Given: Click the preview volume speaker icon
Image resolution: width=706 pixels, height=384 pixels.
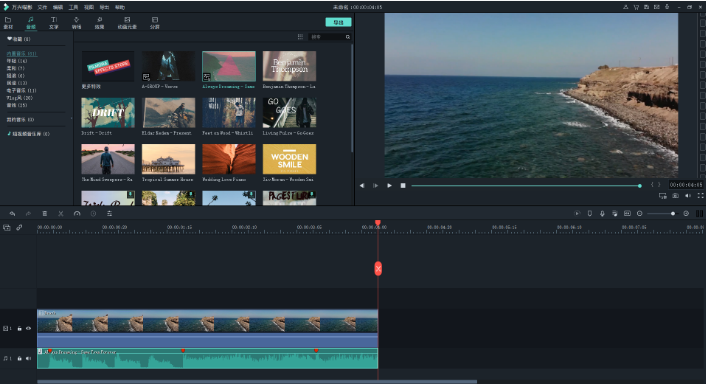Looking at the screenshot, I should pos(688,196).
